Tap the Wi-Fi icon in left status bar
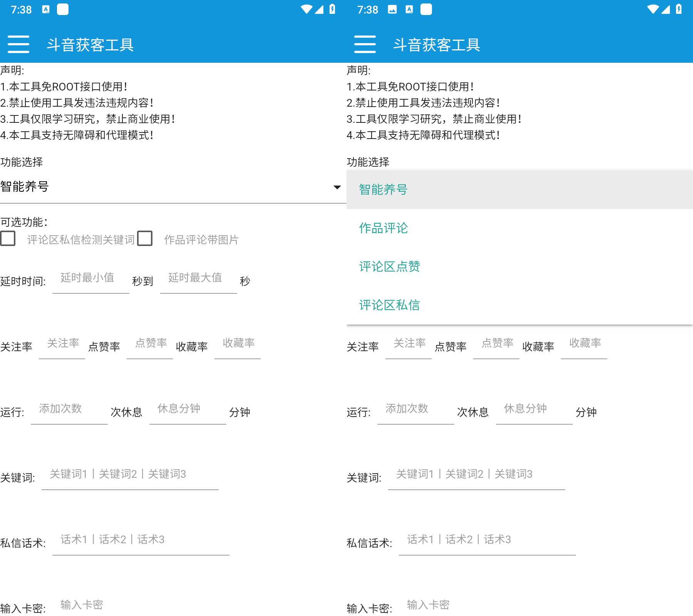This screenshot has height=616, width=693. click(306, 10)
